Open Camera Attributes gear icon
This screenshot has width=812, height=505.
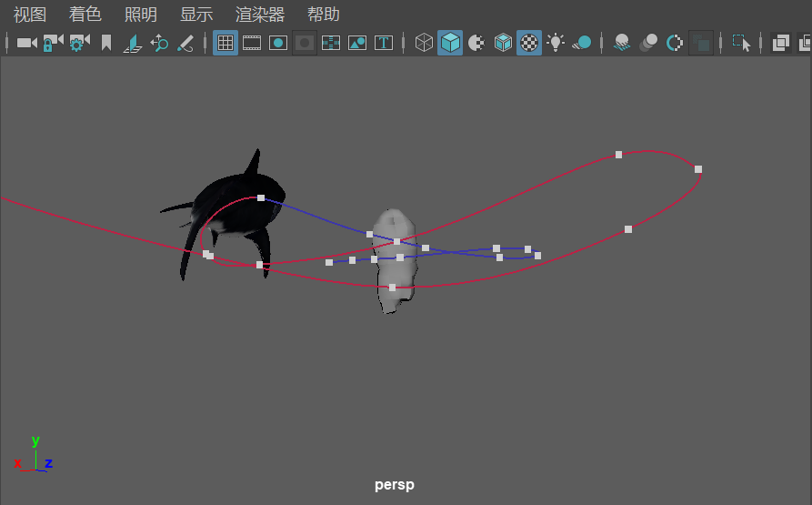(x=79, y=43)
